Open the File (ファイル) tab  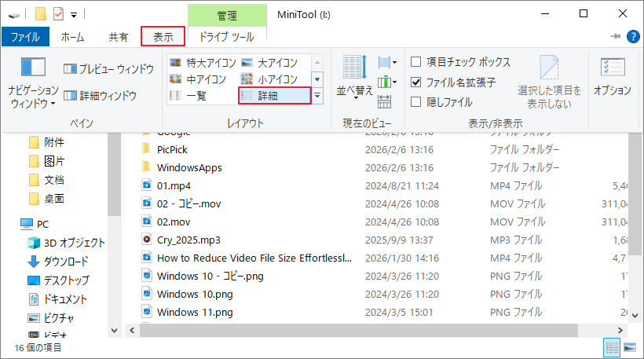tap(25, 37)
